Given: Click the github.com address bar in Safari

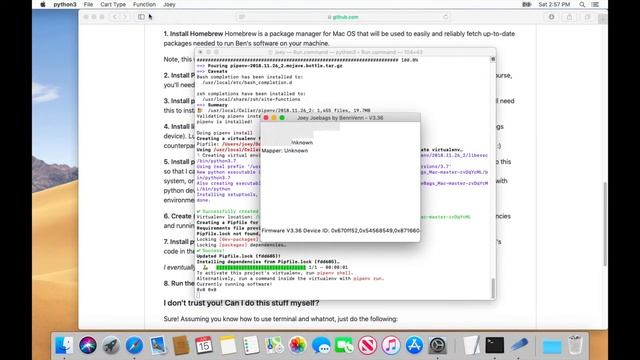Looking at the screenshot, I should pyautogui.click(x=343, y=17).
